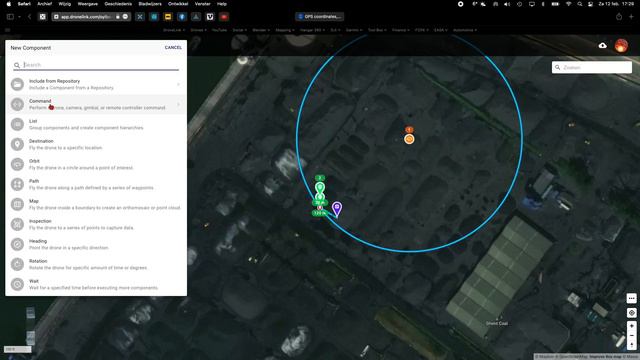Open the Mapping bookmarks folder

(284, 30)
